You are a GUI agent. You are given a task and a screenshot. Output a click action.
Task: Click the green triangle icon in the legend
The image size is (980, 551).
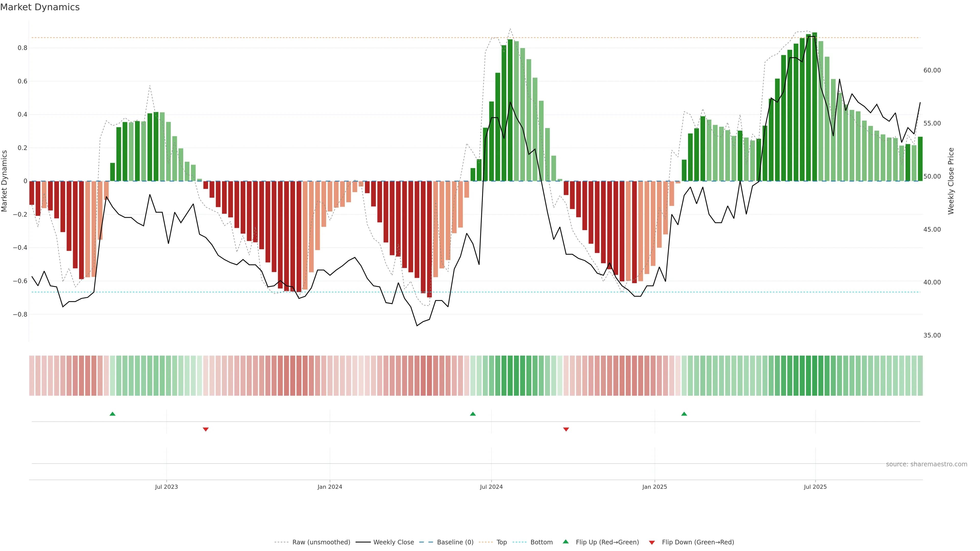566,542
